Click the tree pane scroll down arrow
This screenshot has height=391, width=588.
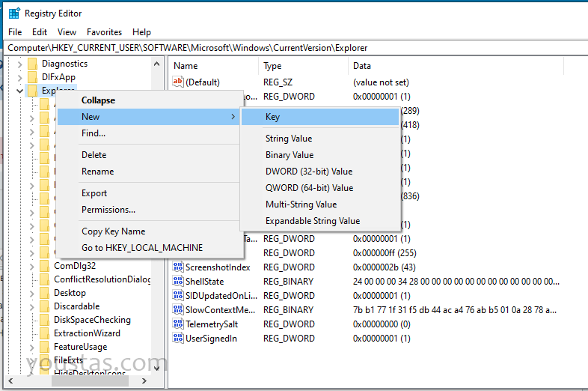coord(157,369)
